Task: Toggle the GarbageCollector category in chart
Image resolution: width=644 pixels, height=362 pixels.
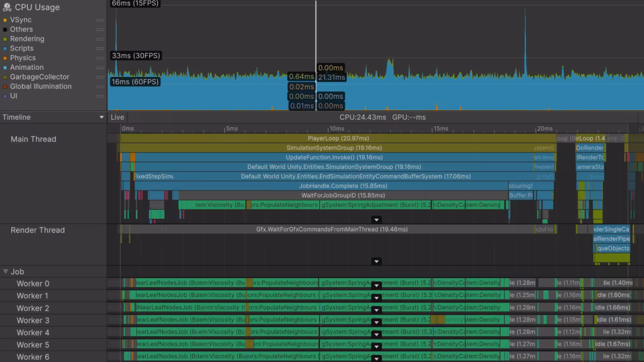Action: click(x=5, y=77)
